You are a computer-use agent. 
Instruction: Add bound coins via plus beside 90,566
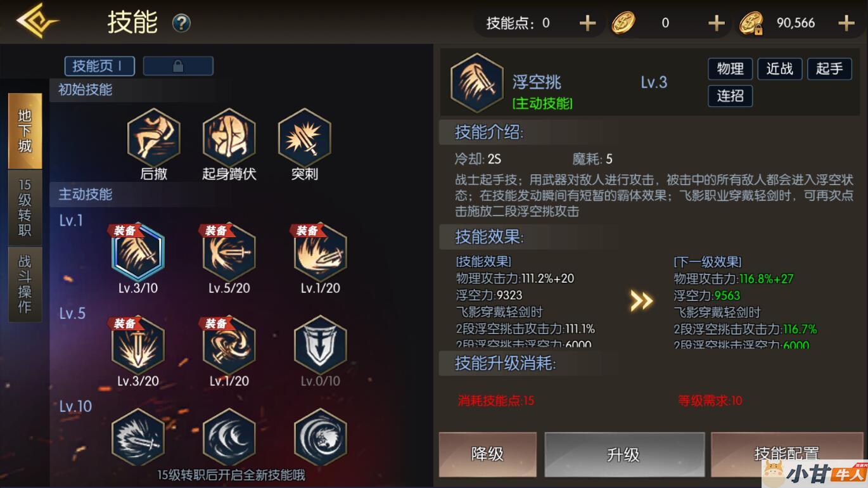pos(846,23)
